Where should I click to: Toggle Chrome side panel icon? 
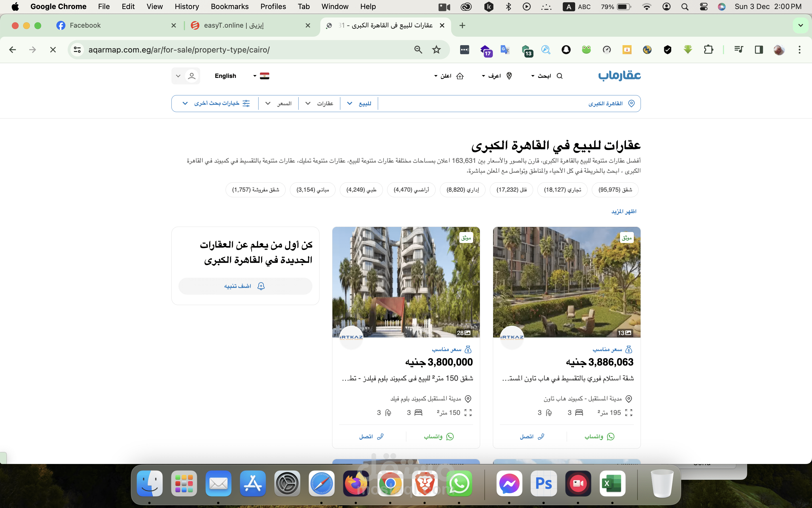pos(759,50)
